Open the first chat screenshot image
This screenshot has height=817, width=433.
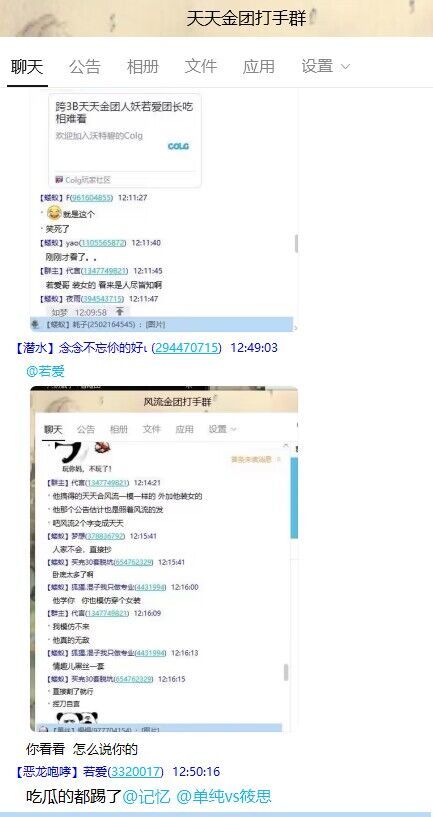(x=164, y=210)
